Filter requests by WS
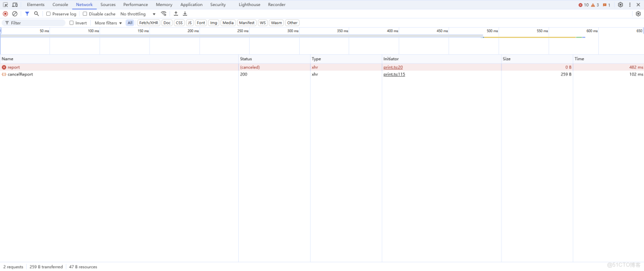The width and height of the screenshot is (644, 271). 263,23
